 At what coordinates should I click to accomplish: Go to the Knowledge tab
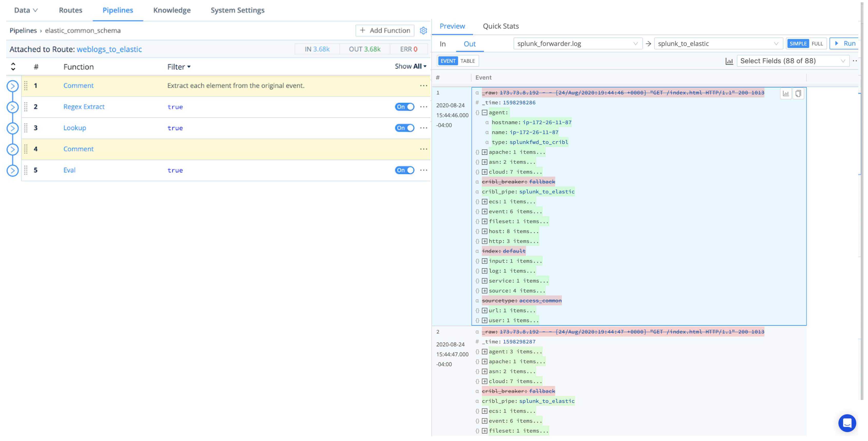(172, 10)
